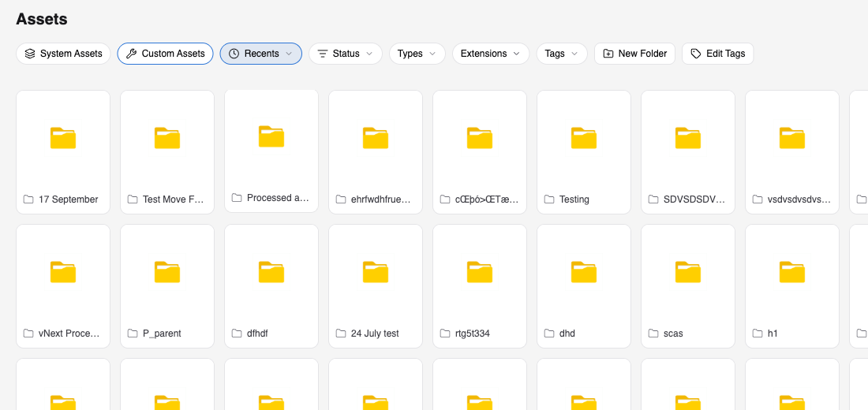Open the Status dropdown
This screenshot has height=410, width=868.
pyautogui.click(x=346, y=54)
